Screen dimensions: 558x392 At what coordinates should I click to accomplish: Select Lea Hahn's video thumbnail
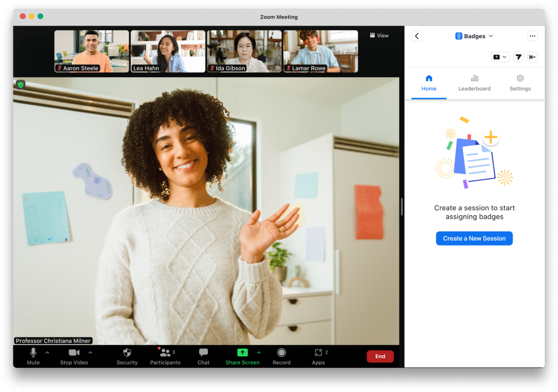[x=168, y=51]
